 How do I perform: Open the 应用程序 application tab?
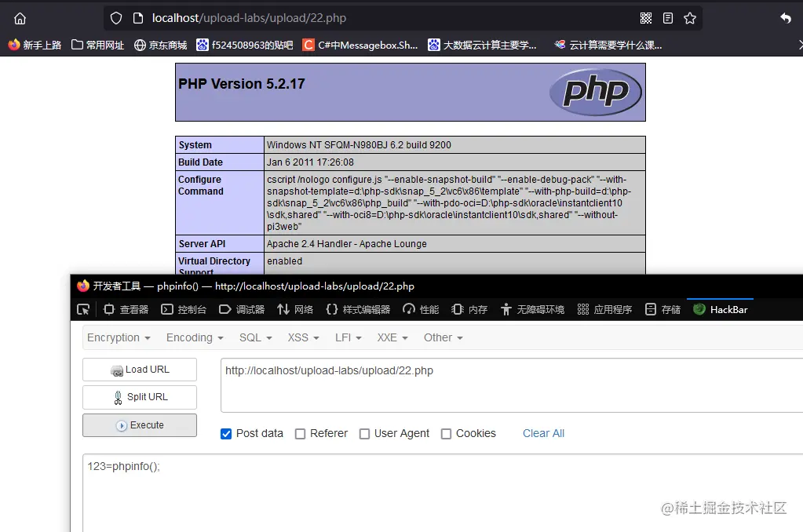(604, 310)
